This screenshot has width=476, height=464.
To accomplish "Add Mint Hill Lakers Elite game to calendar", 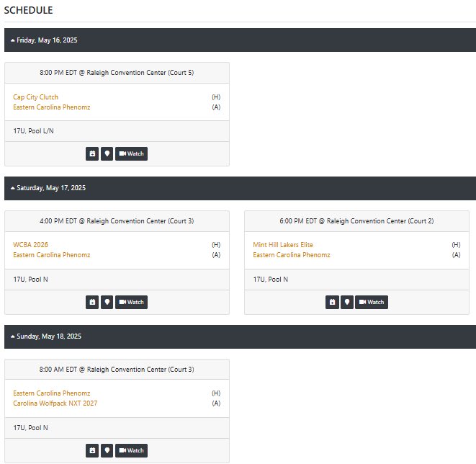I will click(x=332, y=302).
